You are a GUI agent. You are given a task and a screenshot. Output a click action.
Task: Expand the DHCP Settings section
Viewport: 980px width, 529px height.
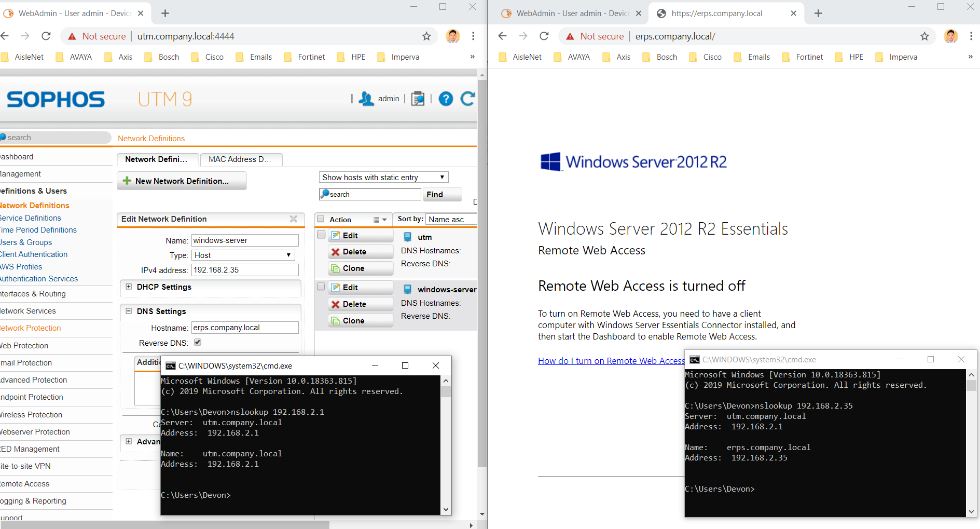coord(129,287)
